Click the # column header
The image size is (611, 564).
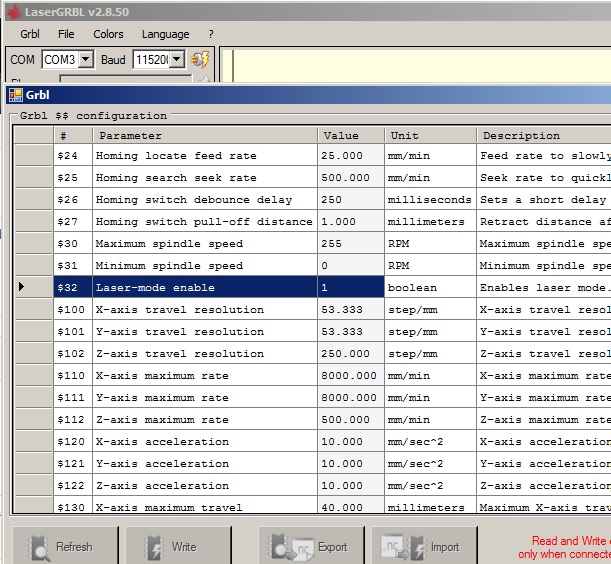tap(73, 136)
